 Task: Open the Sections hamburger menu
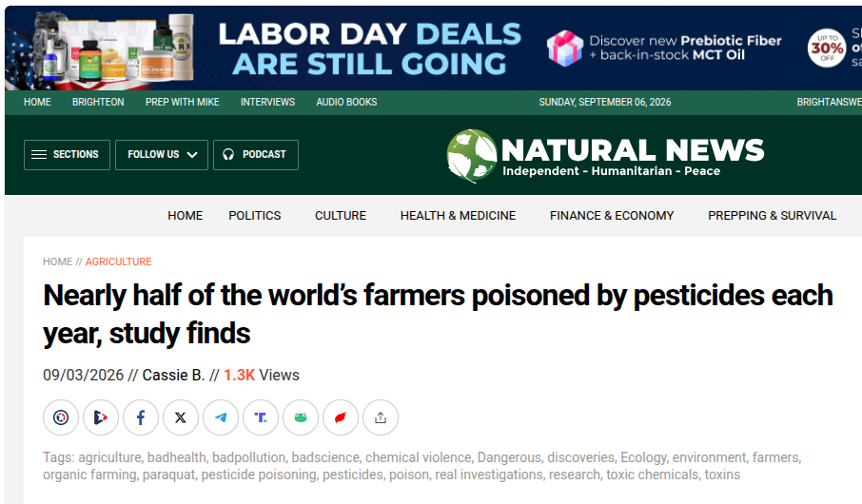[x=67, y=154]
